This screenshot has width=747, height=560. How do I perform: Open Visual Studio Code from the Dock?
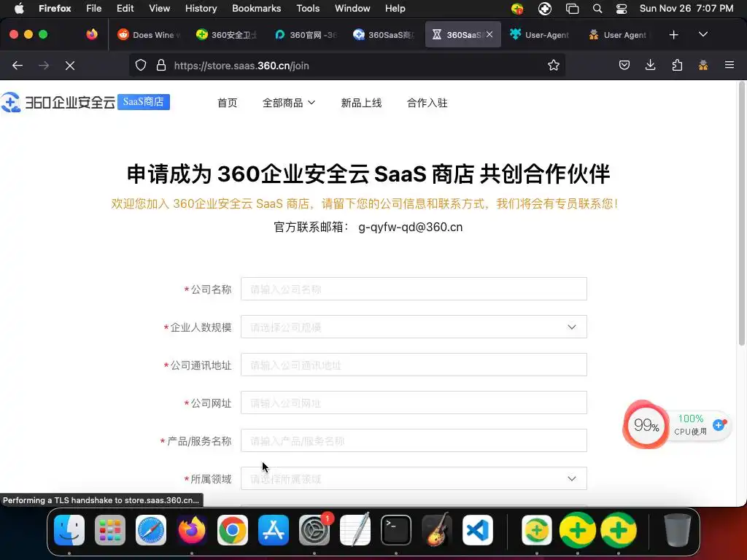pyautogui.click(x=477, y=529)
